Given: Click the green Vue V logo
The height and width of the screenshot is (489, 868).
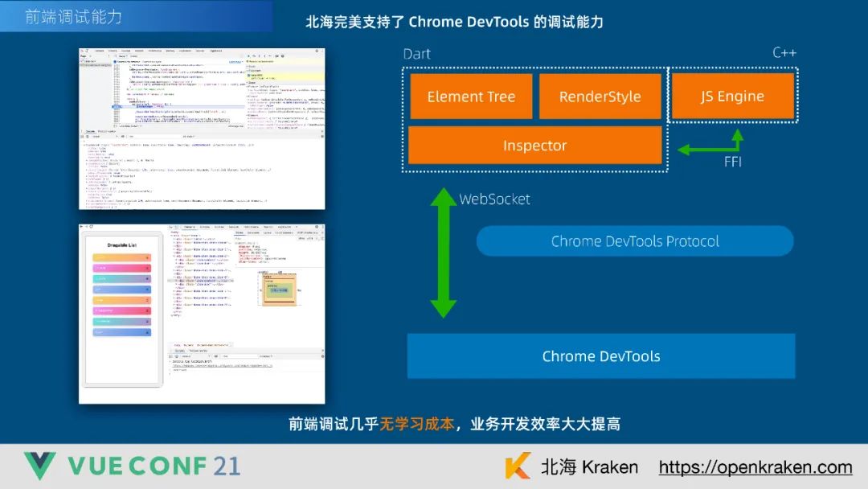Looking at the screenshot, I should tap(40, 465).
